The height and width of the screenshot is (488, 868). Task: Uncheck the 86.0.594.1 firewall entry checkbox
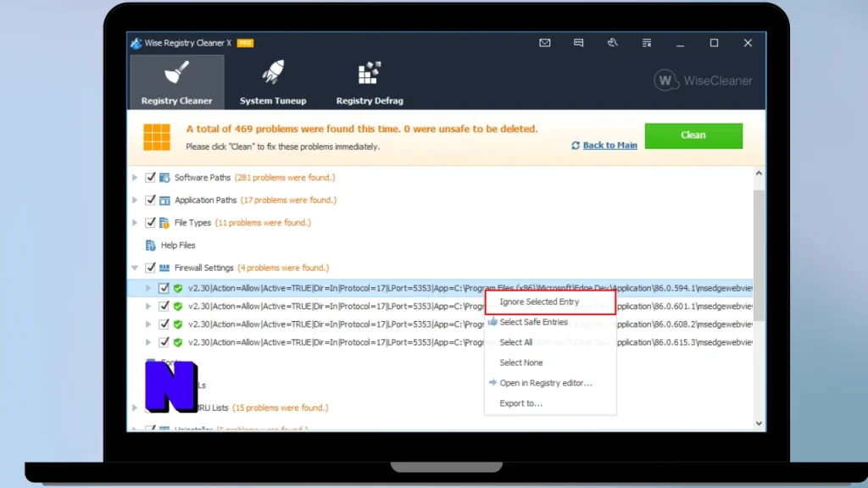(164, 288)
